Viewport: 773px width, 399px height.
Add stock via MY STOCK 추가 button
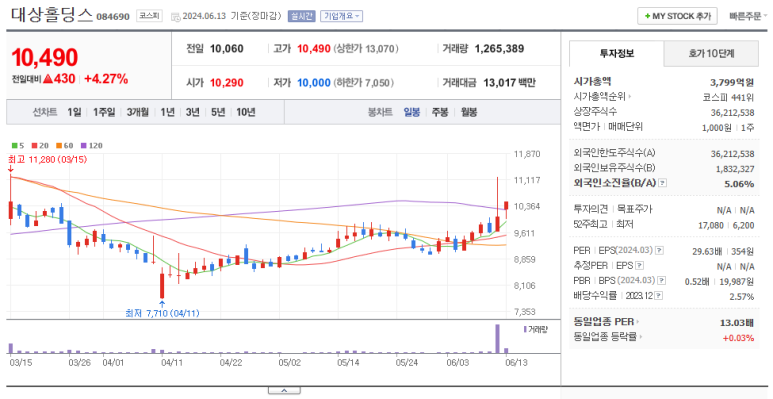(677, 16)
